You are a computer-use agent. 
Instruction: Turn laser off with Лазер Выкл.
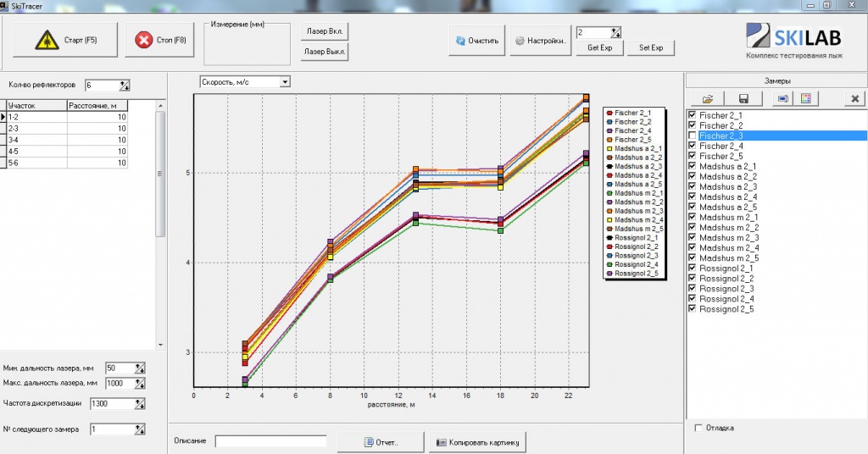(x=325, y=52)
